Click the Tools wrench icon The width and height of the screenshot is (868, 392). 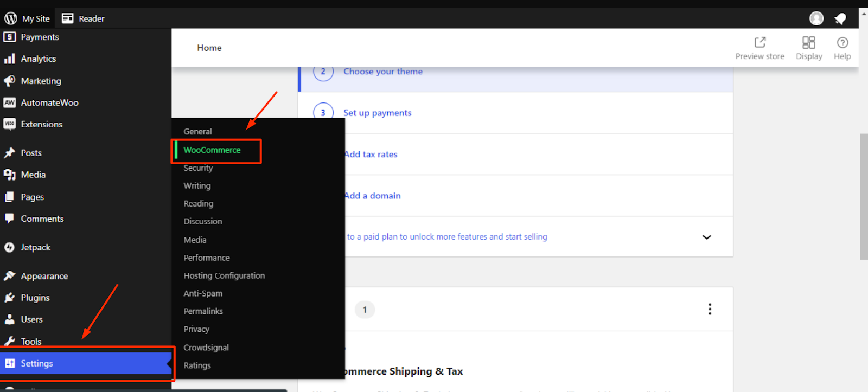[x=10, y=342]
